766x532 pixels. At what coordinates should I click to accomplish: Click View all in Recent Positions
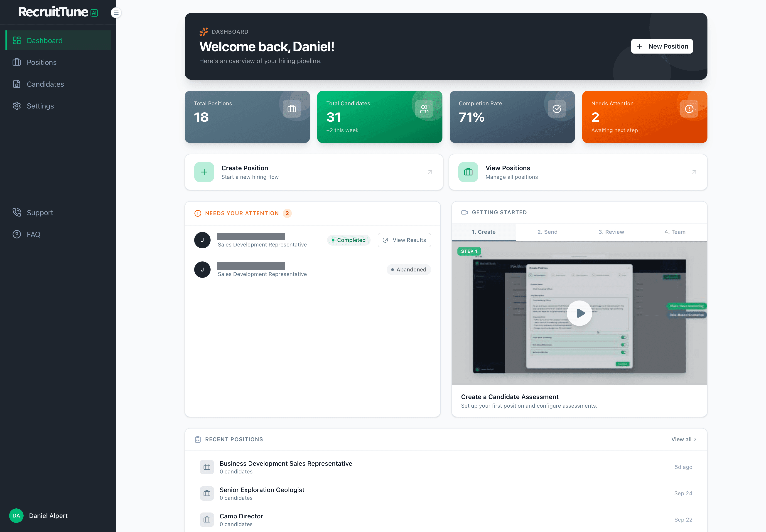684,439
